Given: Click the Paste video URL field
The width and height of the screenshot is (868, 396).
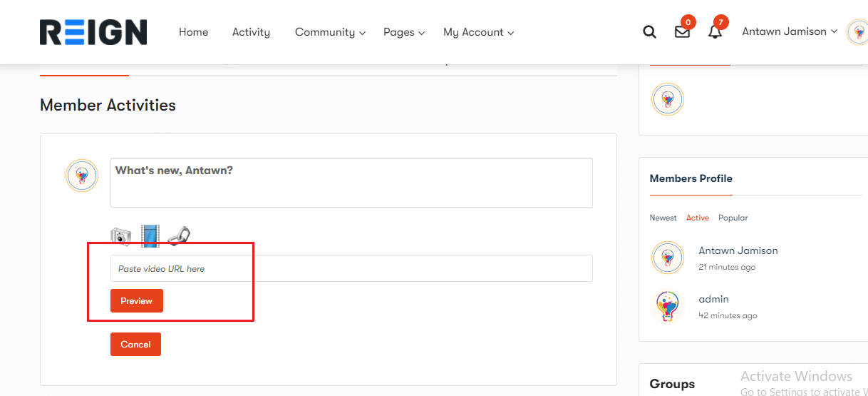Looking at the screenshot, I should coord(351,269).
